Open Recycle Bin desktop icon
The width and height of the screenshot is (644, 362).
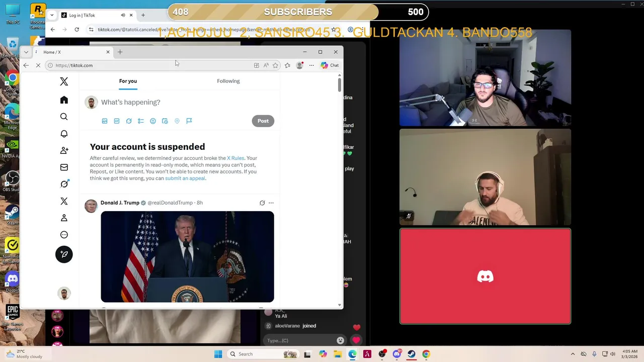[x=11, y=48]
